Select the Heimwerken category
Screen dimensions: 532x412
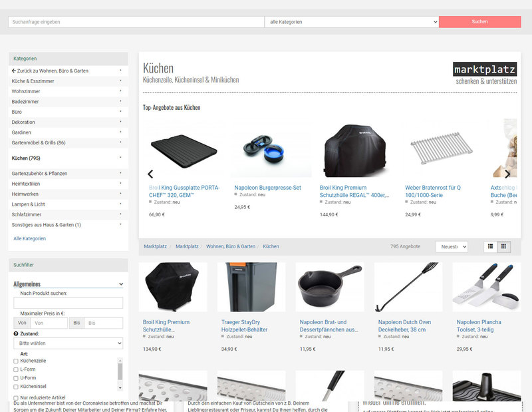pos(25,194)
